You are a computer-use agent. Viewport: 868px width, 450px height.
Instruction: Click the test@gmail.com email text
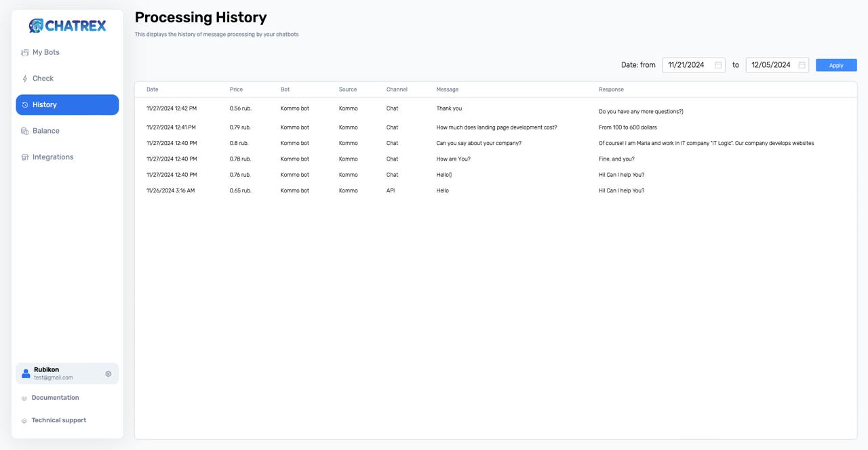pos(54,377)
